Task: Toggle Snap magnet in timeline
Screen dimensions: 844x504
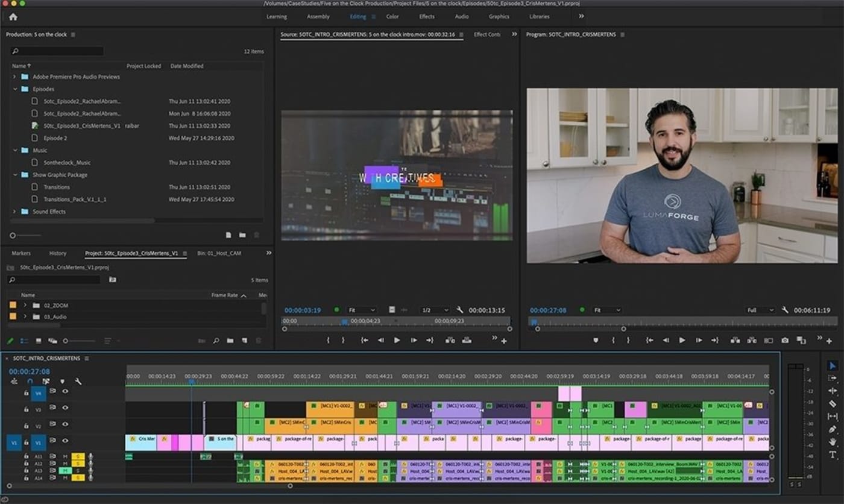Action: pos(30,381)
